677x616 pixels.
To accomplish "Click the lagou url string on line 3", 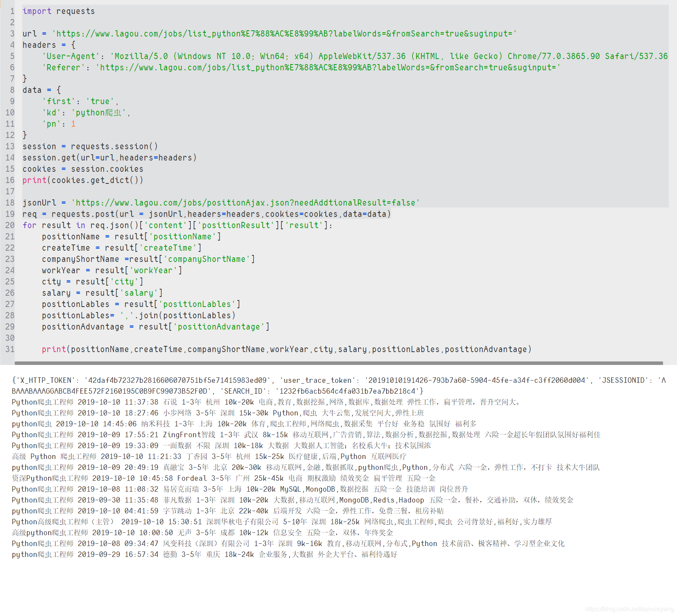I will click(284, 34).
